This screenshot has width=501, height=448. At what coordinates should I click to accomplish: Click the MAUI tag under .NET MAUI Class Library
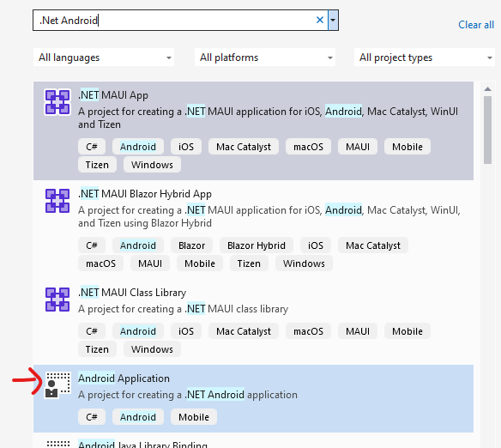pos(358,331)
